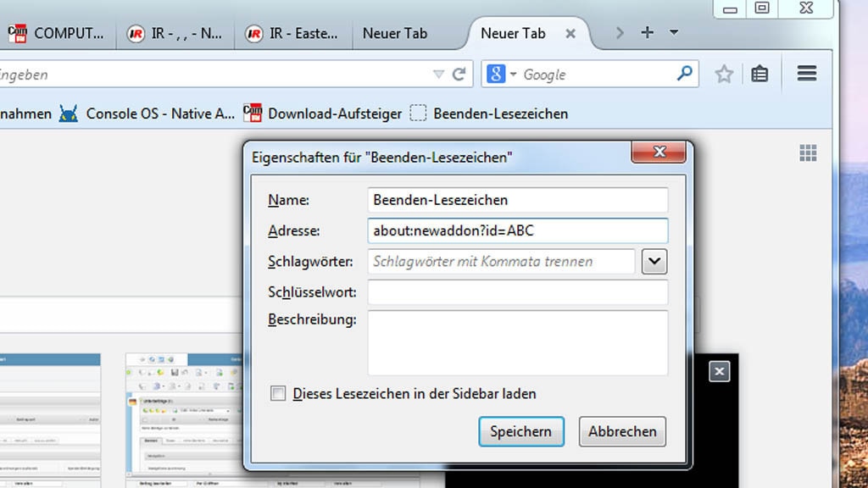Open the Schlagwörter dropdown in the dialog
Screen dimensions: 868x488
coord(654,262)
